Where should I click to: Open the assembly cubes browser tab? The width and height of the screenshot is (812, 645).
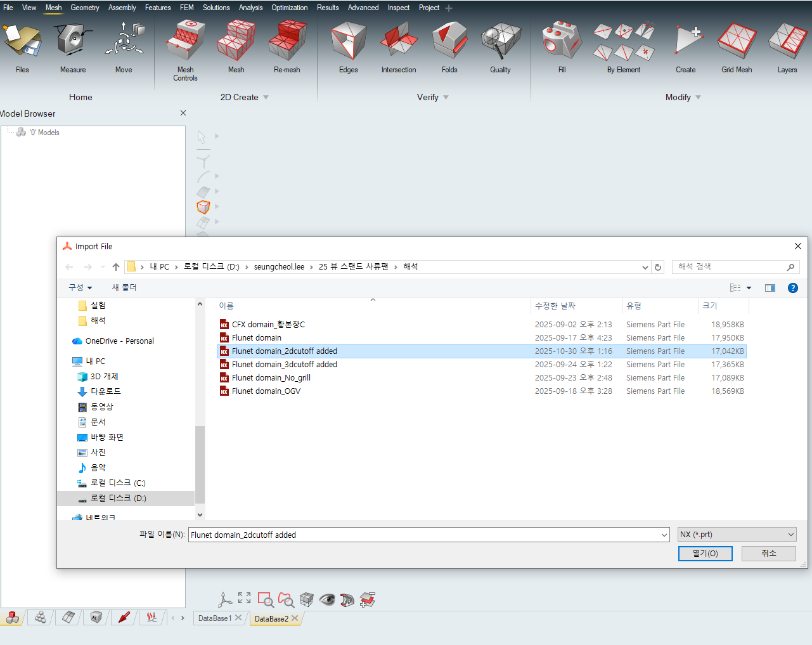(x=13, y=617)
